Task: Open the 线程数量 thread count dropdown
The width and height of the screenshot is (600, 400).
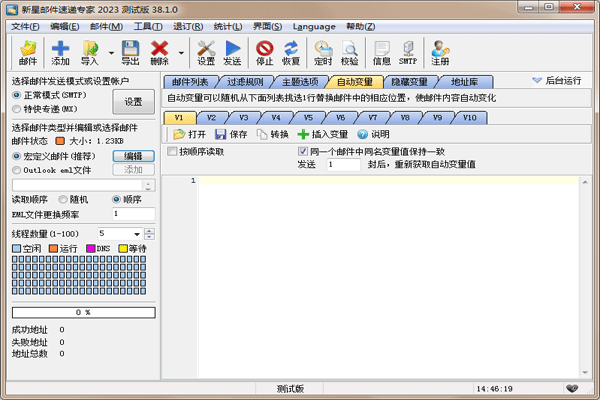Action: click(x=148, y=233)
